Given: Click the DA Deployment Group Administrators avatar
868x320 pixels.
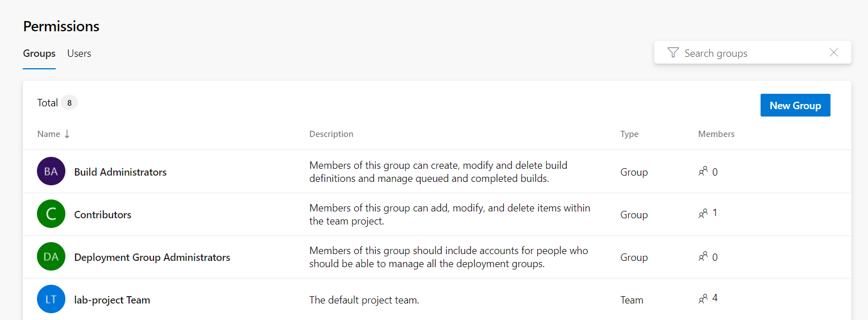Looking at the screenshot, I should (x=51, y=257).
